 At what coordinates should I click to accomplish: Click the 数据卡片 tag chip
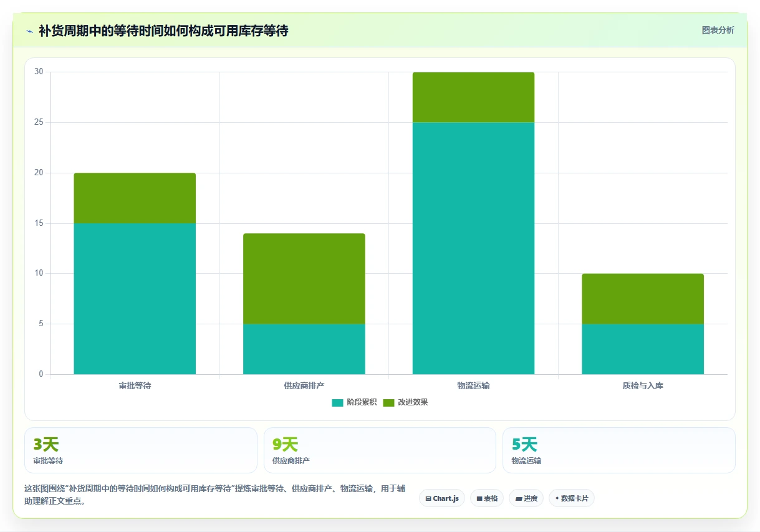(572, 498)
